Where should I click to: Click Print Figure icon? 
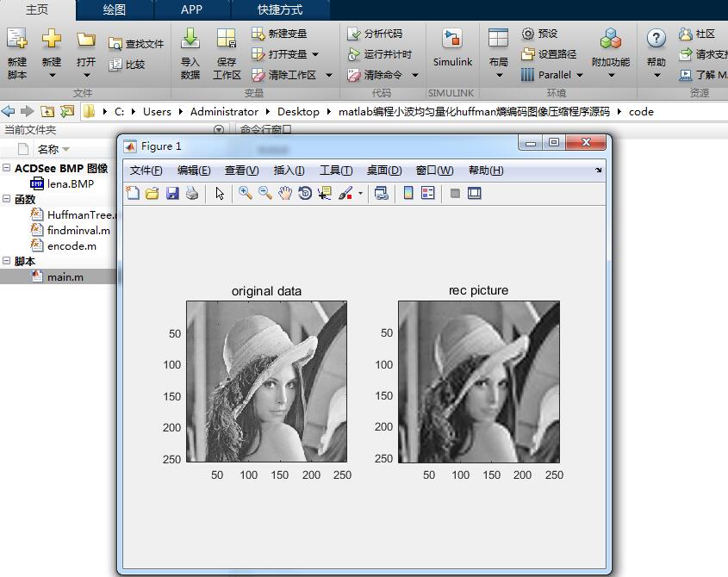tap(192, 193)
